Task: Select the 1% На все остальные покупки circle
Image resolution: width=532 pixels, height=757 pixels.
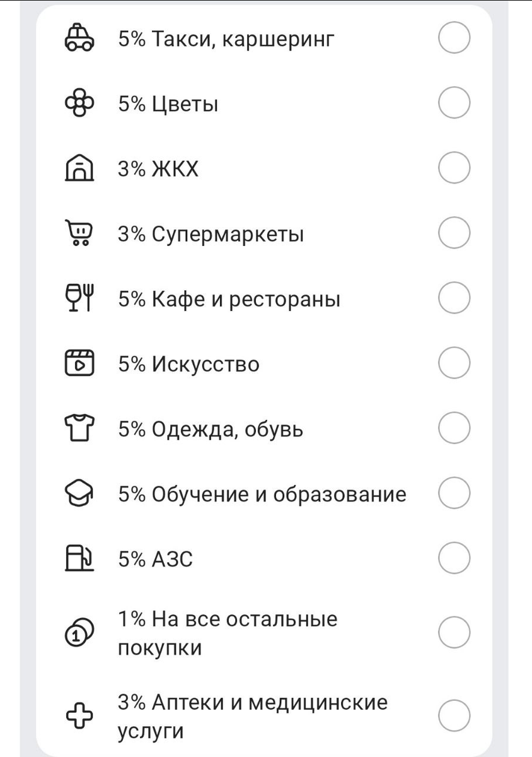Action: click(454, 631)
